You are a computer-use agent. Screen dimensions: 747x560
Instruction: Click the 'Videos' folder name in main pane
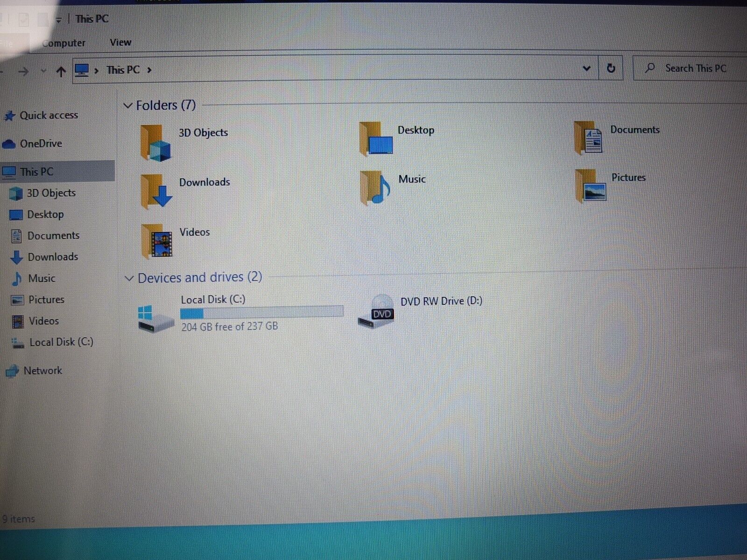tap(195, 232)
